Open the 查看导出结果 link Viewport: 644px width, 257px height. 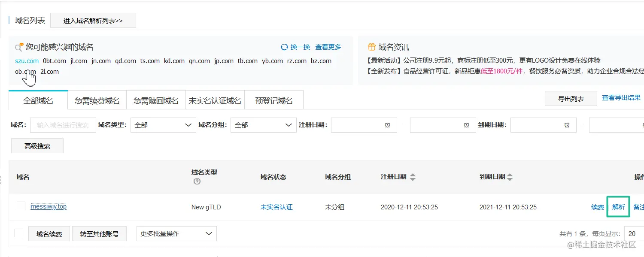point(621,98)
